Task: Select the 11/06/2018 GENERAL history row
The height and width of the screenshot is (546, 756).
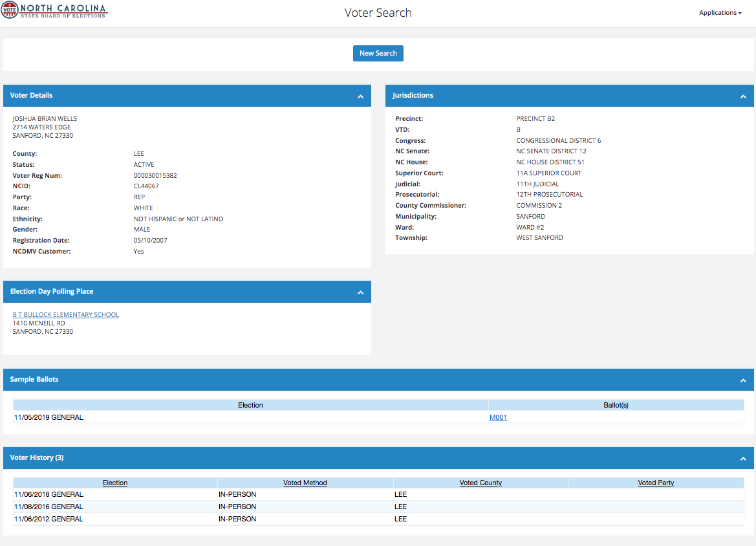Action: [x=378, y=494]
